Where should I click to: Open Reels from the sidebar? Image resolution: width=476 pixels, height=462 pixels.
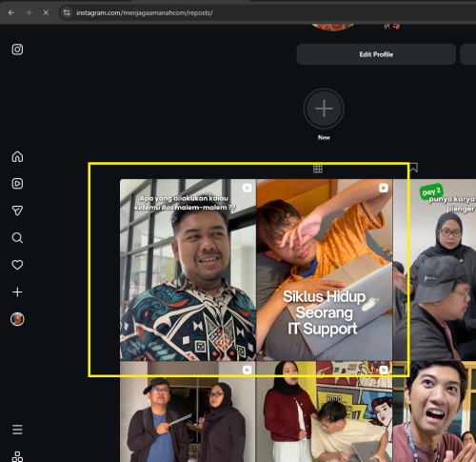pos(17,184)
